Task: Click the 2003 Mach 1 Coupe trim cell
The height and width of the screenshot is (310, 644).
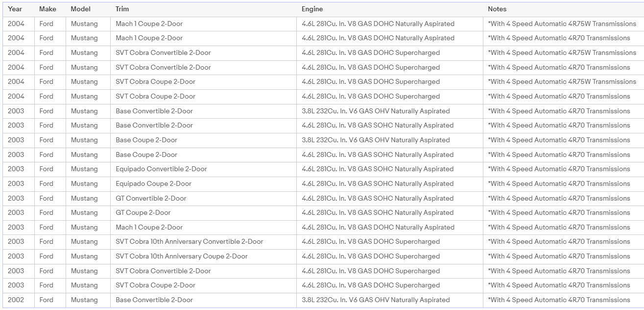Action: 149,227
